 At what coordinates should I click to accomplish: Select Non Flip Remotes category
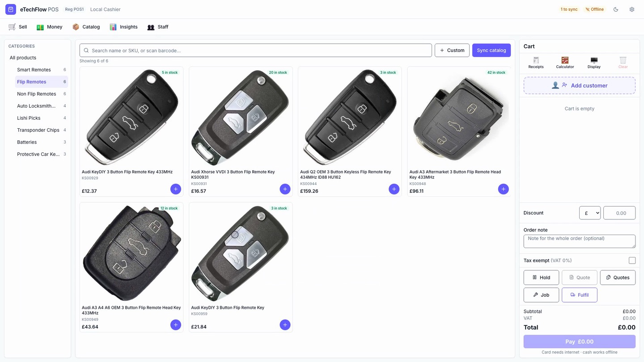[x=41, y=94]
